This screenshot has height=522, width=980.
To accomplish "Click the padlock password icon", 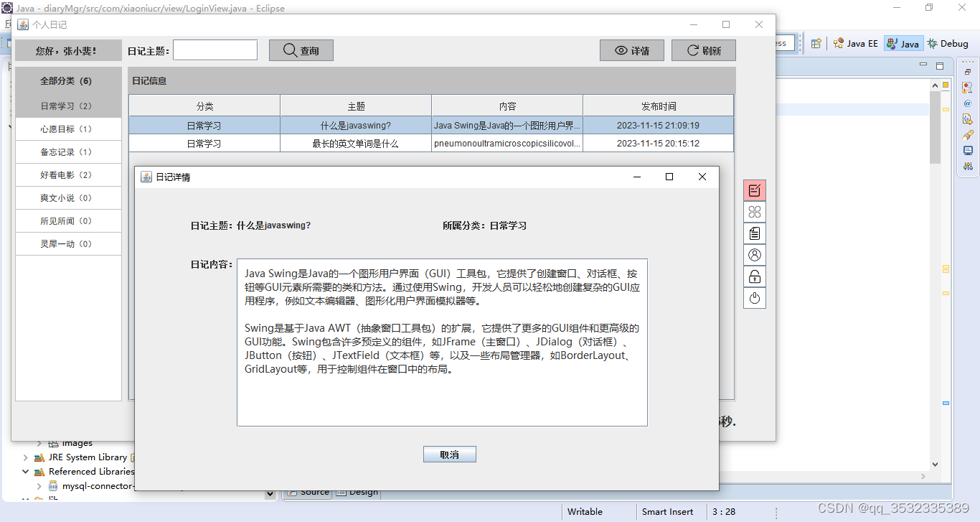I will [754, 276].
